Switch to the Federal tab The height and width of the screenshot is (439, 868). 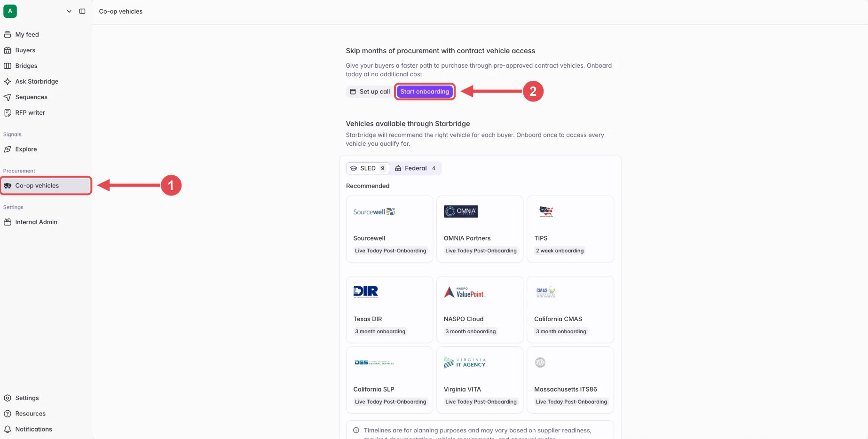click(416, 168)
